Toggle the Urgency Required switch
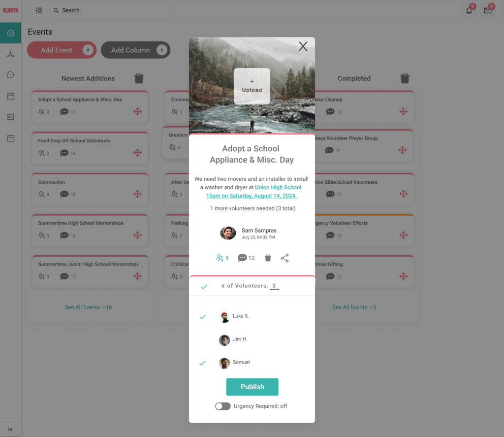Viewport: 504px width, 437px height. coord(223,406)
